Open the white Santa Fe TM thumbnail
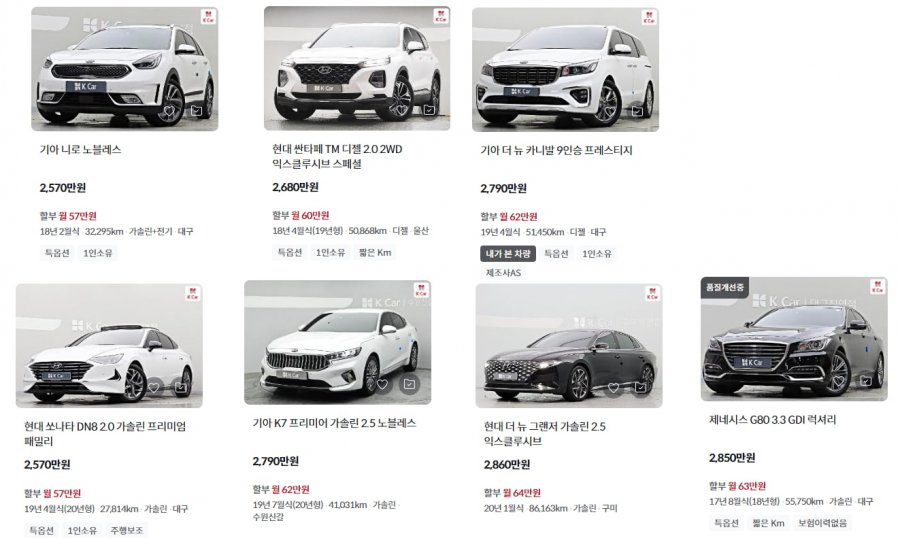 (357, 68)
